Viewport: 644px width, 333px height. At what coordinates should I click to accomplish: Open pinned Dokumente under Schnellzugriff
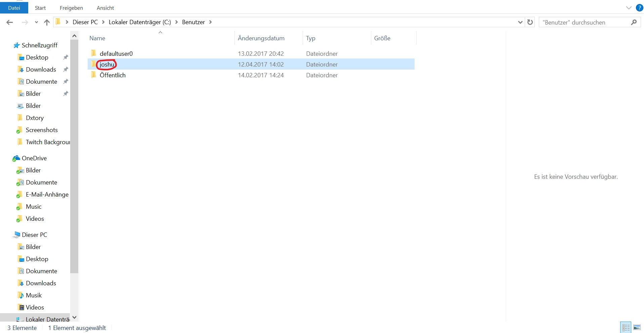(x=41, y=81)
